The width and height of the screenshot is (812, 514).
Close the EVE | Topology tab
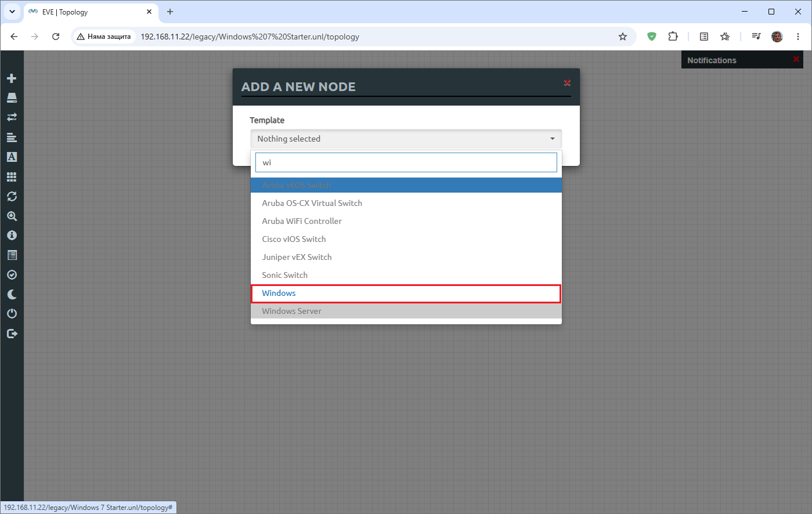pos(149,12)
